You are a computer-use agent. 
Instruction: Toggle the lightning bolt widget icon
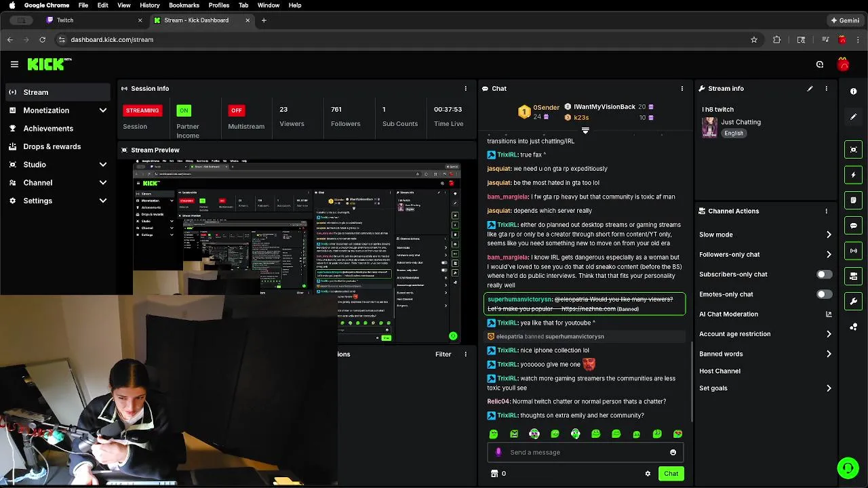pos(853,175)
